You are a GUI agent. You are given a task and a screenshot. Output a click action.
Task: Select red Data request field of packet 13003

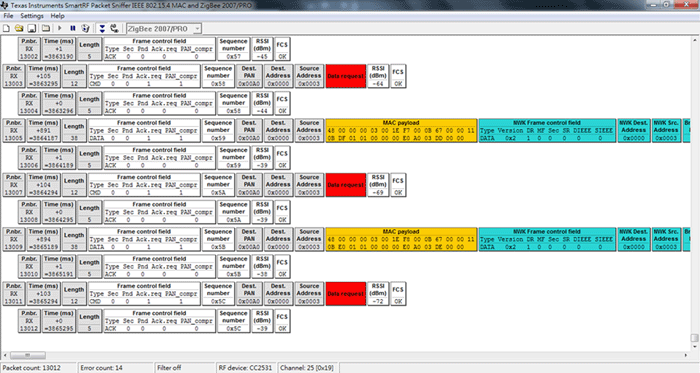click(x=346, y=76)
